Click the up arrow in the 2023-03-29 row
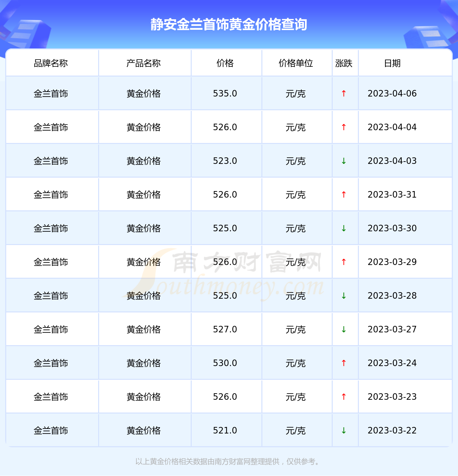 pos(344,262)
